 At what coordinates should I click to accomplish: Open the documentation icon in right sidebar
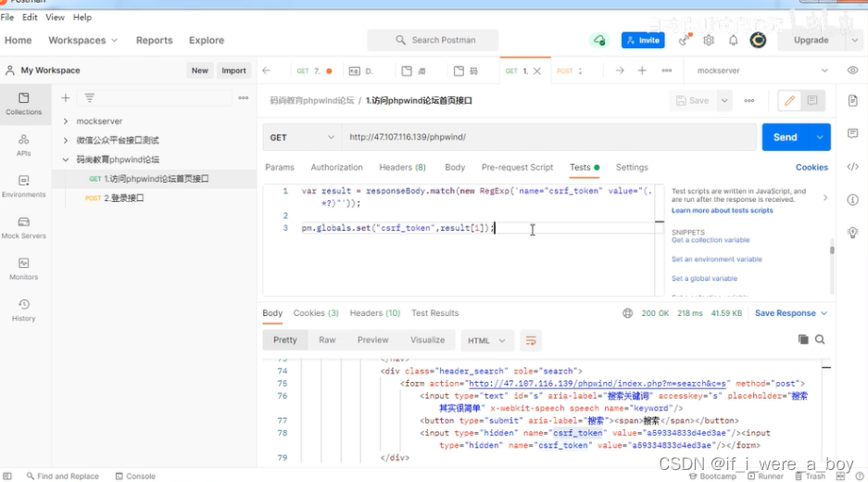coord(852,100)
